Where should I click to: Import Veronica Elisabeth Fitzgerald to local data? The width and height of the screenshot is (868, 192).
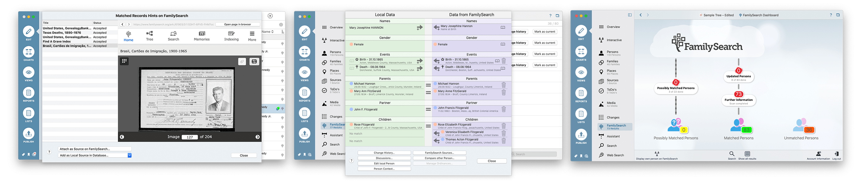pyautogui.click(x=437, y=133)
